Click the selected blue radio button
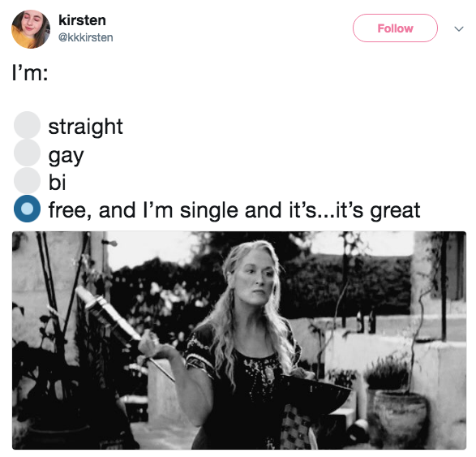Screen dimensions: 476x457 tap(27, 209)
